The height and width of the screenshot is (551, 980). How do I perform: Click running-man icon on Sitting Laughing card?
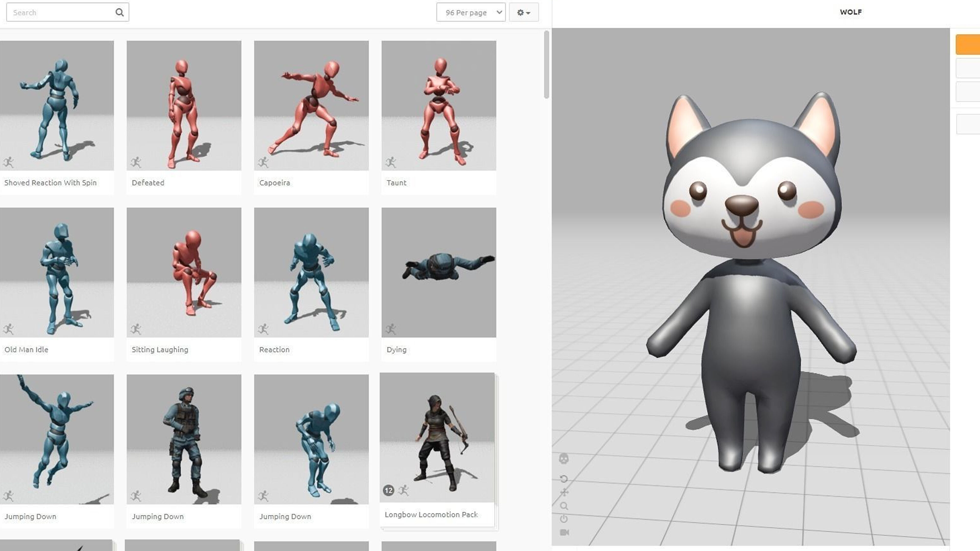[x=136, y=329]
